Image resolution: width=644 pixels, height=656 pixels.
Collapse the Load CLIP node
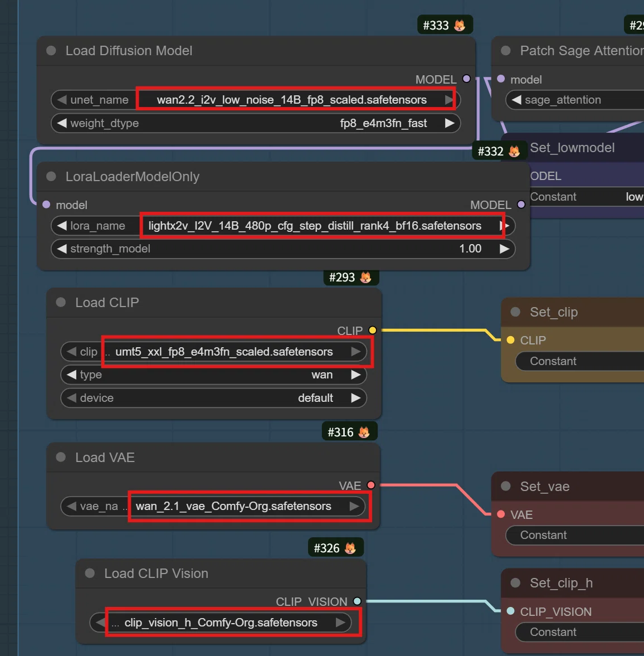tap(61, 302)
